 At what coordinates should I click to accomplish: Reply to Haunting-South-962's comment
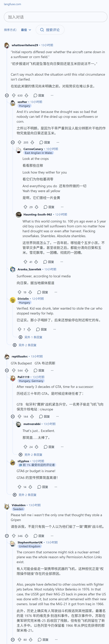click(48, 262)
